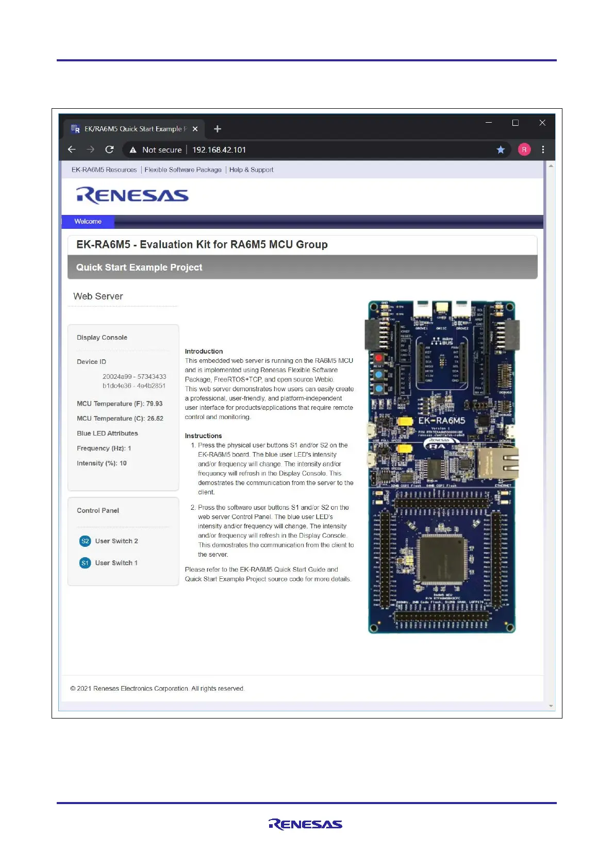The height and width of the screenshot is (868, 614).
Task: Bookmark the page with the star icon
Action: tap(501, 149)
